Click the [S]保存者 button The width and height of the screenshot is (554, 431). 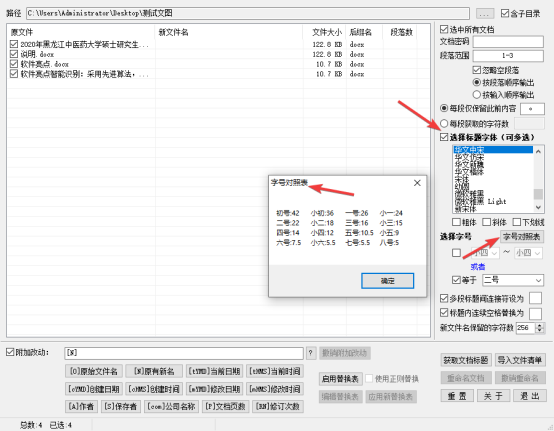[x=121, y=406]
